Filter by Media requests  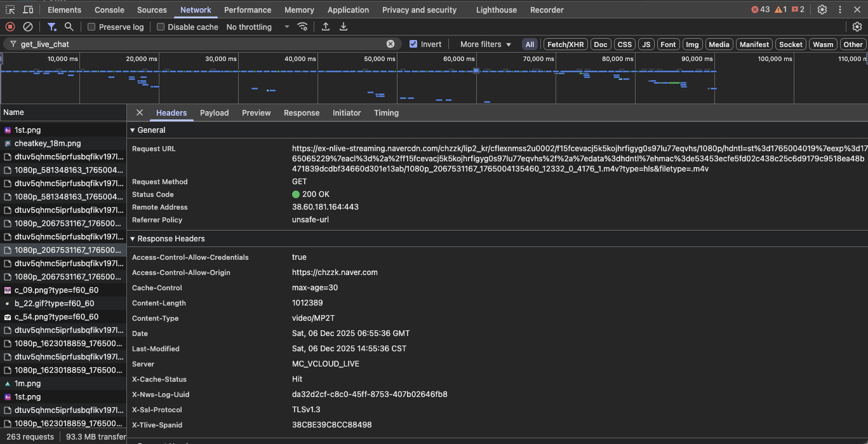click(719, 44)
